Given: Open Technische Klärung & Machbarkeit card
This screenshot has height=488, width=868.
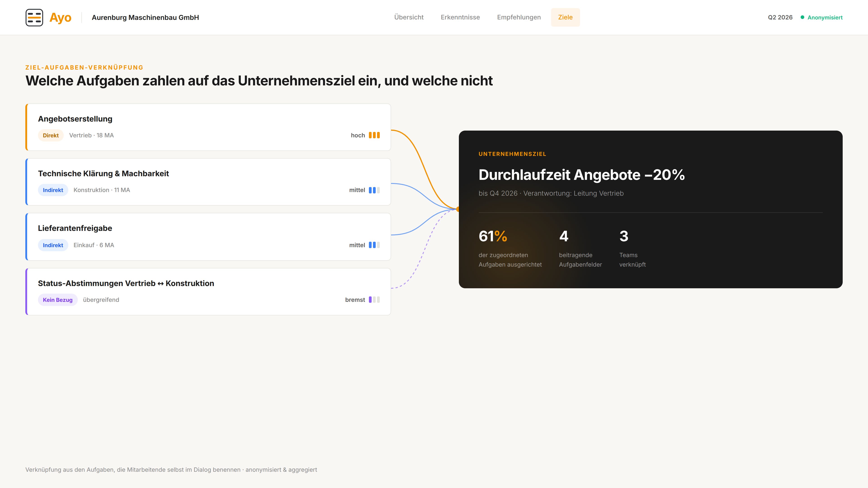Looking at the screenshot, I should tap(208, 182).
